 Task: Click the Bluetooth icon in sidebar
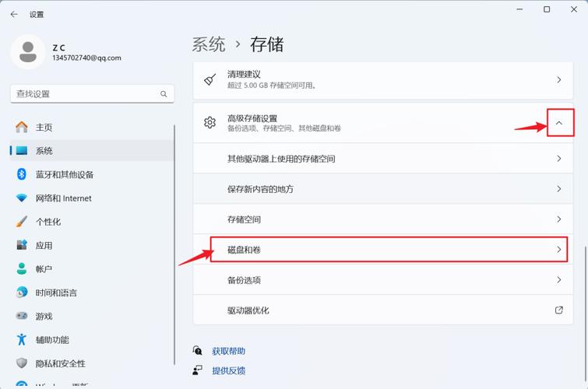tap(22, 174)
